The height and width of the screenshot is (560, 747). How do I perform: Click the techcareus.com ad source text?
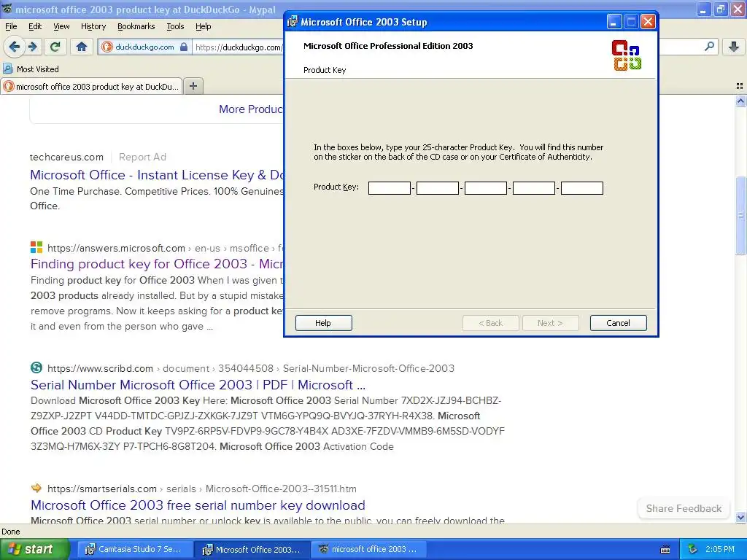(66, 157)
